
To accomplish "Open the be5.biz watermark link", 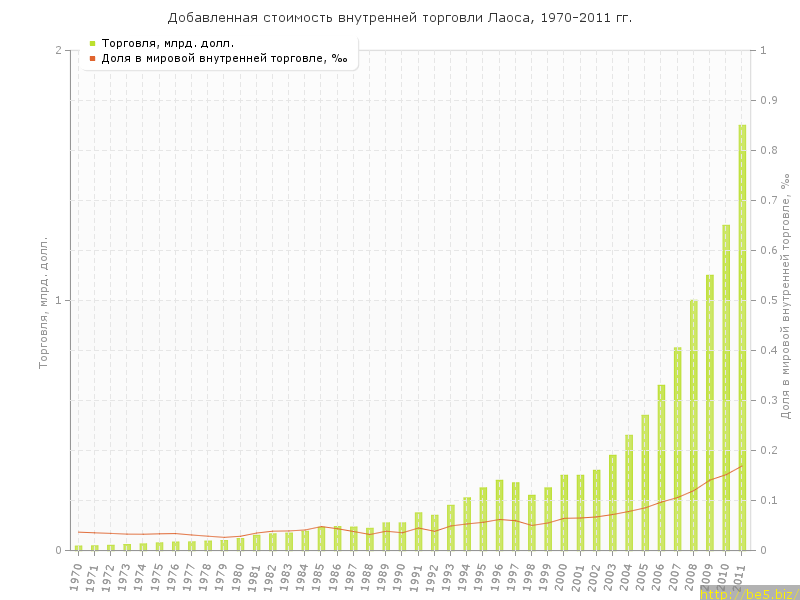I will (x=748, y=593).
